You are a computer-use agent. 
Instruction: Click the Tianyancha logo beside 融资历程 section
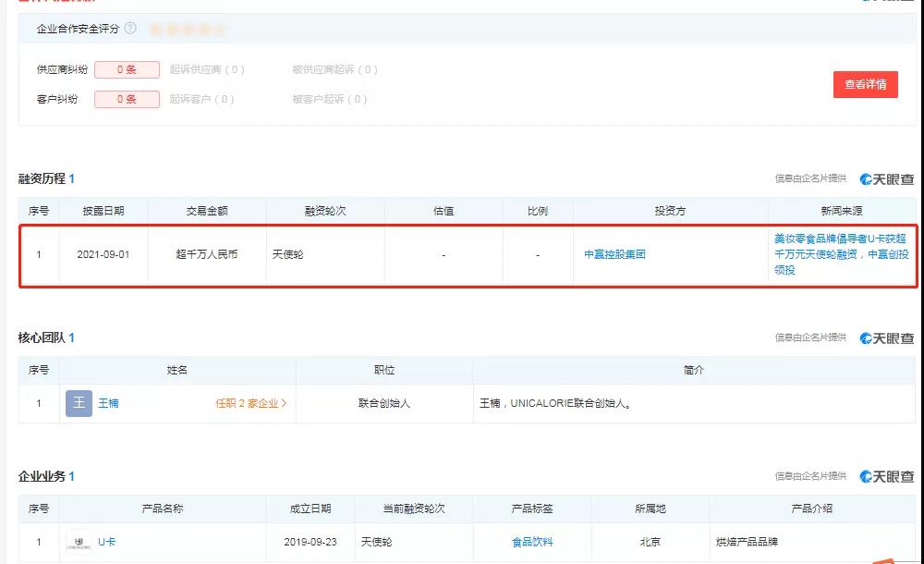tap(888, 179)
